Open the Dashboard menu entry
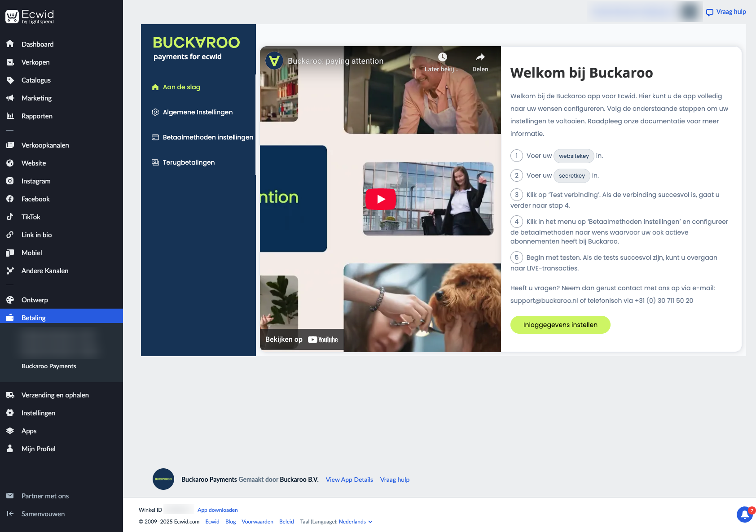This screenshot has height=532, width=756. click(x=62, y=44)
